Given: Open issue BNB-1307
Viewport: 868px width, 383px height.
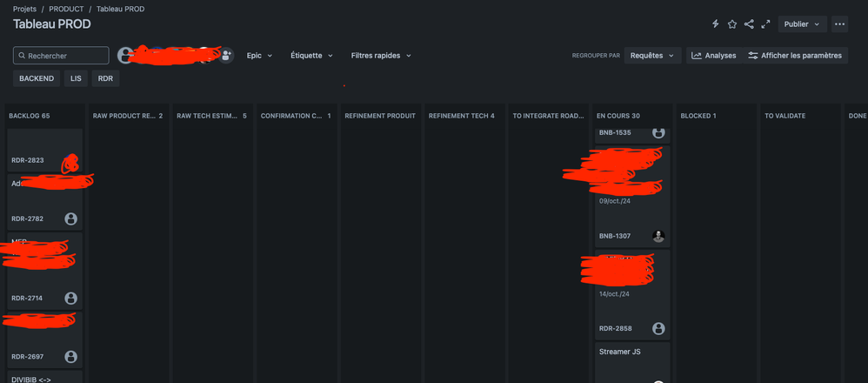Looking at the screenshot, I should click(615, 236).
